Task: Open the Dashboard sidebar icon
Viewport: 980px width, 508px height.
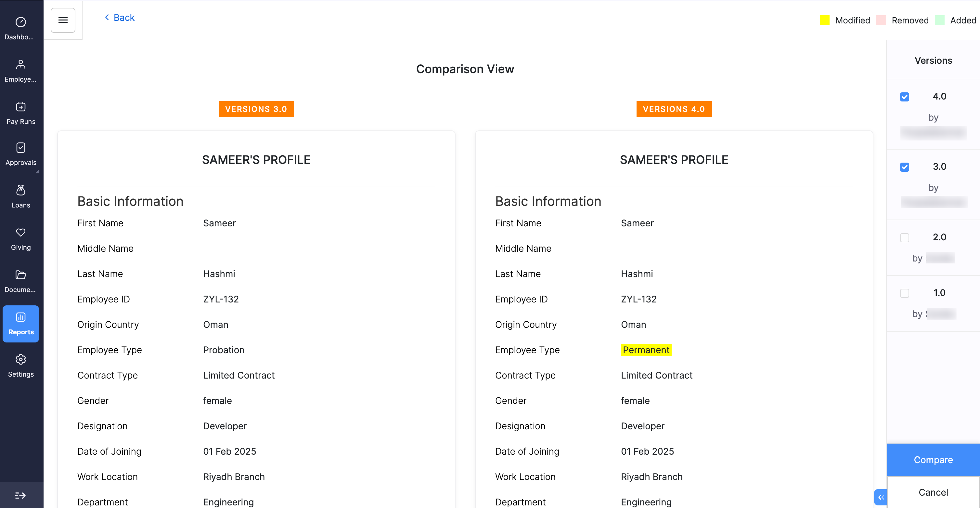Action: 20,22
